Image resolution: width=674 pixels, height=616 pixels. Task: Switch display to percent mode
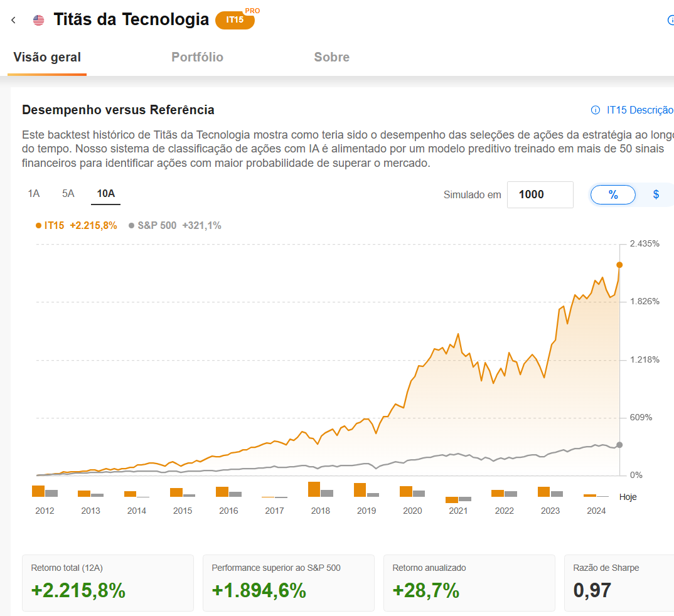tap(613, 195)
